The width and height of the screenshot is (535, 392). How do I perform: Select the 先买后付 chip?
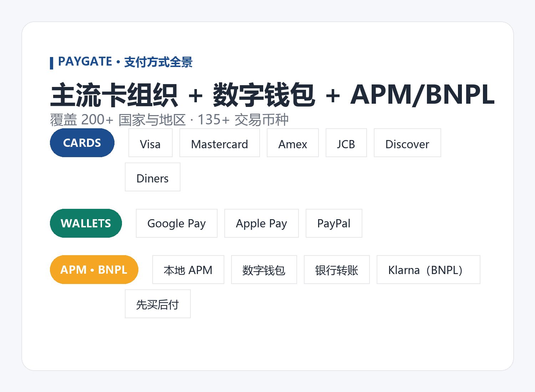158,304
